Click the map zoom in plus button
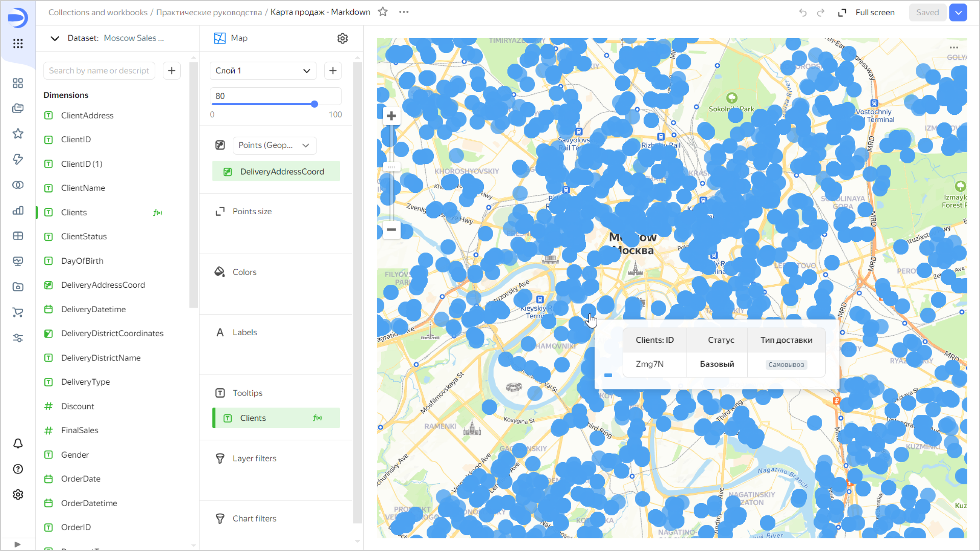This screenshot has height=551, width=980. coord(391,116)
